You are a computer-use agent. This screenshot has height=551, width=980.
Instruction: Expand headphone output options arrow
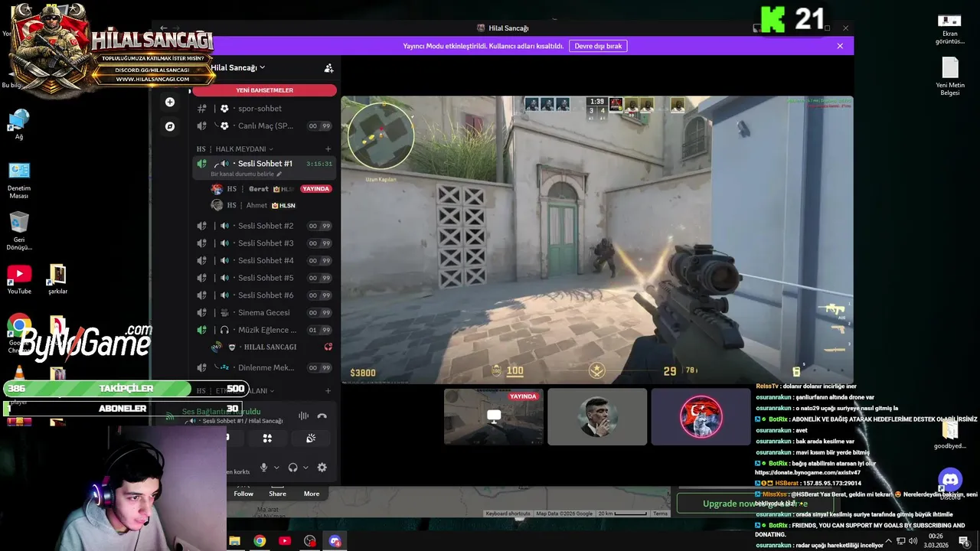tap(305, 468)
